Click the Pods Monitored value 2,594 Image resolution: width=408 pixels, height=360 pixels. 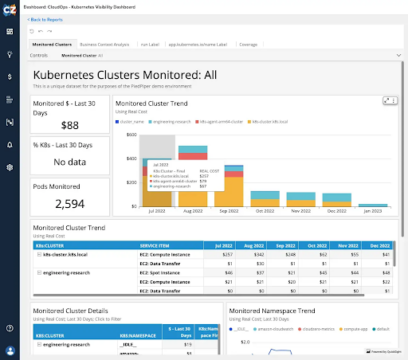point(70,204)
